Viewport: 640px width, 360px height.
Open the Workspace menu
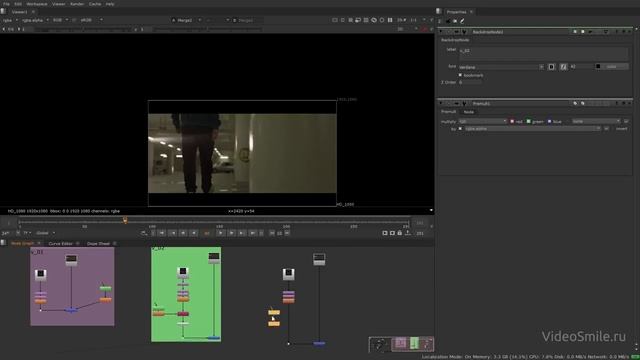click(37, 4)
